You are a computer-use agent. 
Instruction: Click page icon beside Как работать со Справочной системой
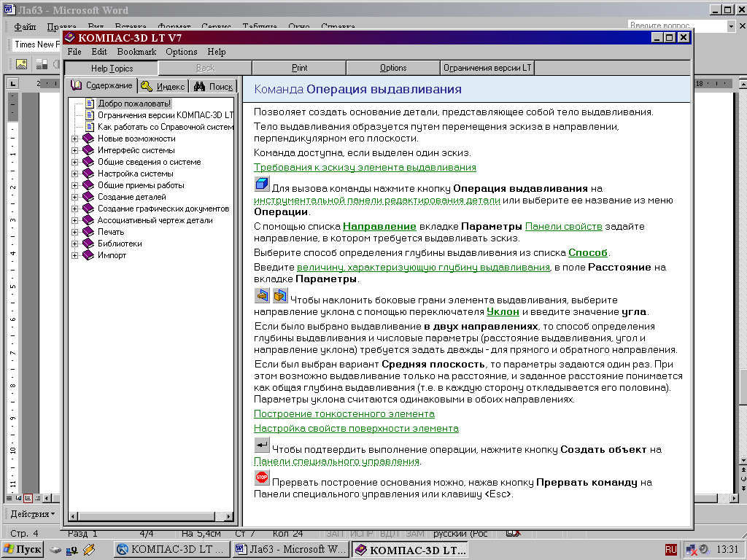point(90,127)
